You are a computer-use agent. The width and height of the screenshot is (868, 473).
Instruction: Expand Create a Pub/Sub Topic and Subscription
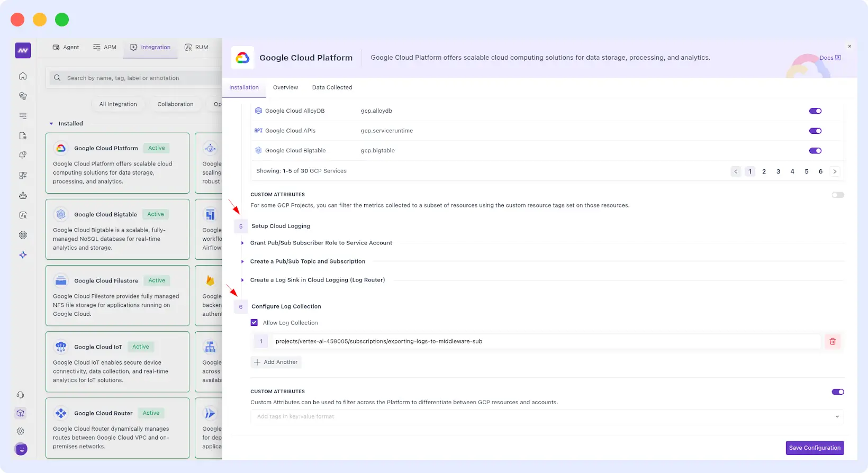click(308, 261)
